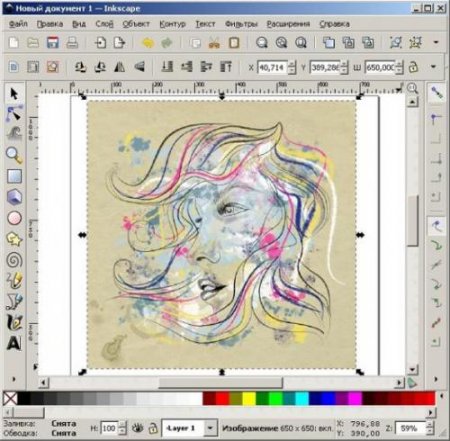
Task: Select the Tweak tool
Action: click(x=14, y=134)
